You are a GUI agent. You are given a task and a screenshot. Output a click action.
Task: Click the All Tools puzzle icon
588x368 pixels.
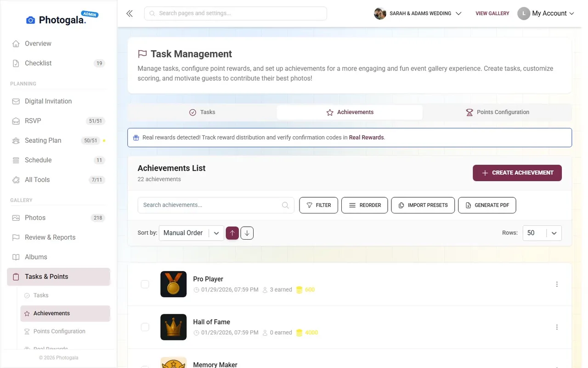point(16,180)
